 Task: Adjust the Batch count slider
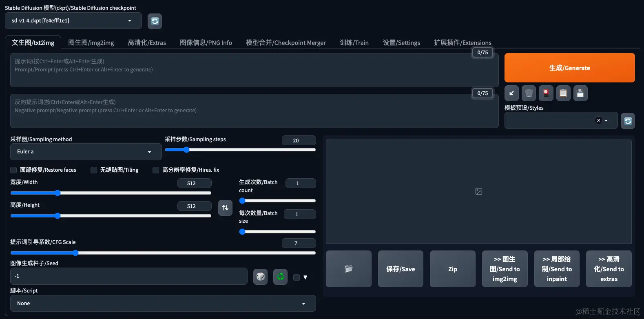click(x=277, y=201)
